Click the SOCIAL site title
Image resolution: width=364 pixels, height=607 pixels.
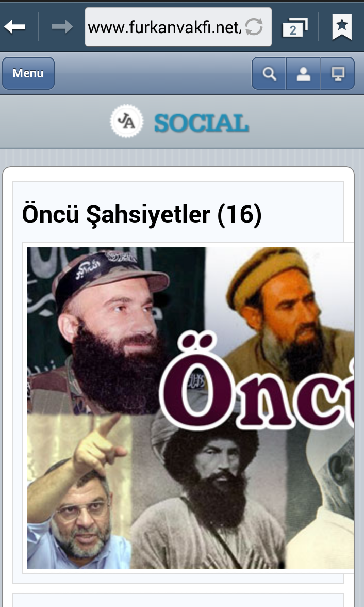point(202,123)
